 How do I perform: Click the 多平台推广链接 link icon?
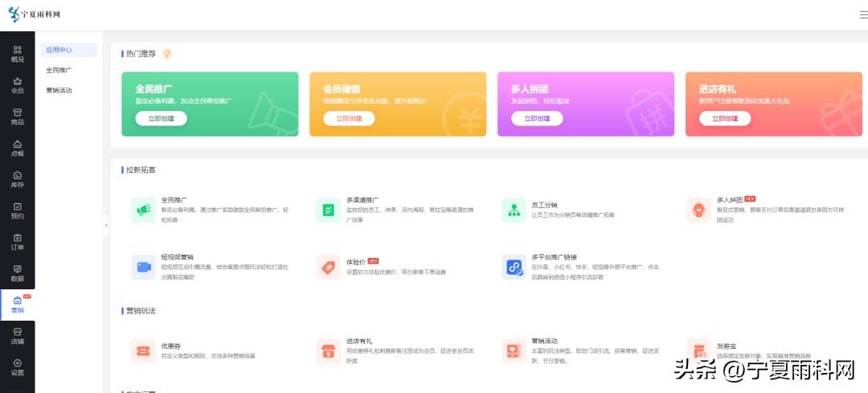click(x=514, y=268)
